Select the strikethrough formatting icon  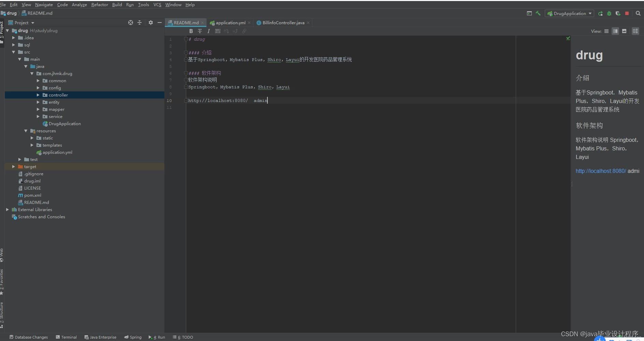point(200,31)
